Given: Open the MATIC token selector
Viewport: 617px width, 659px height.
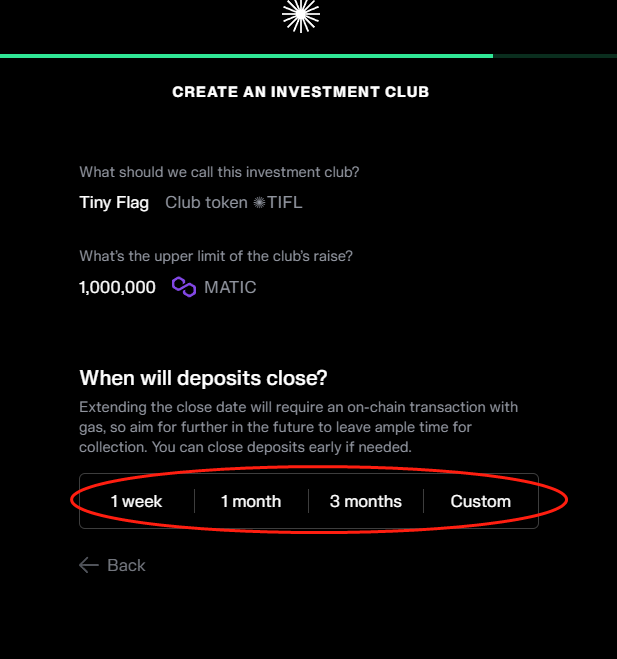Looking at the screenshot, I should point(230,287).
